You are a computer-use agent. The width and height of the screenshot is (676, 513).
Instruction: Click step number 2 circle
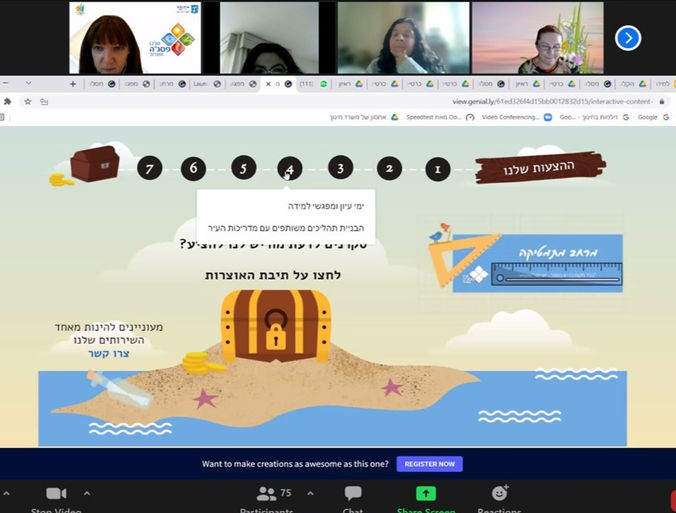pyautogui.click(x=389, y=168)
